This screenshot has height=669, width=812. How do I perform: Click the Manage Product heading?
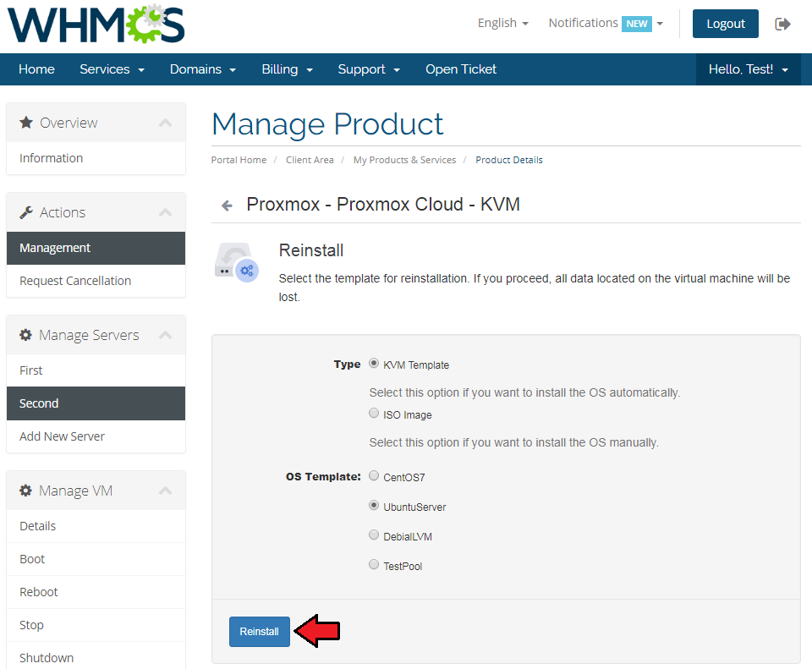pyautogui.click(x=328, y=124)
